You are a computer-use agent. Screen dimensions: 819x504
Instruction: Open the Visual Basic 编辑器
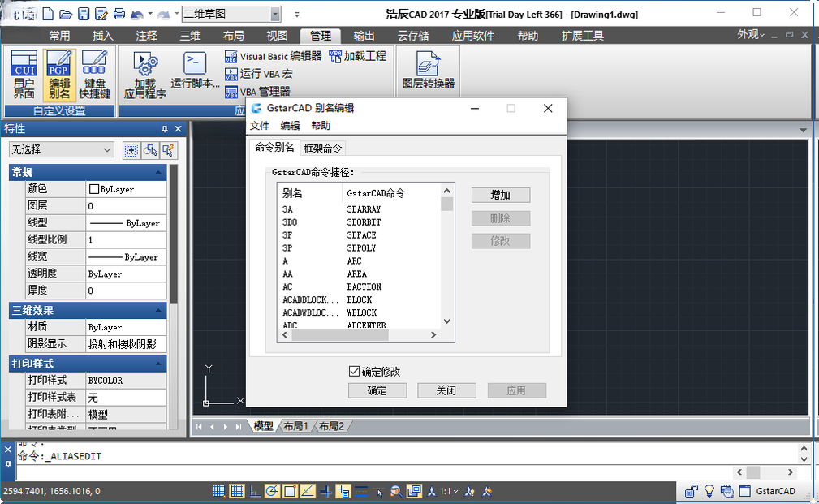[274, 56]
